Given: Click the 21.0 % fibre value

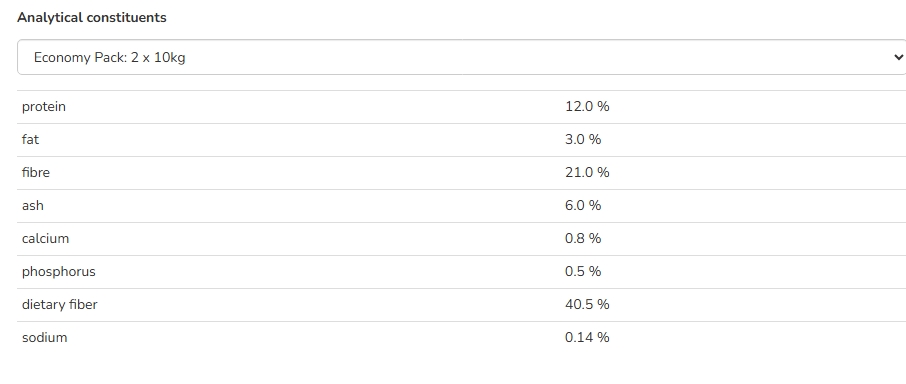Looking at the screenshot, I should 587,173.
